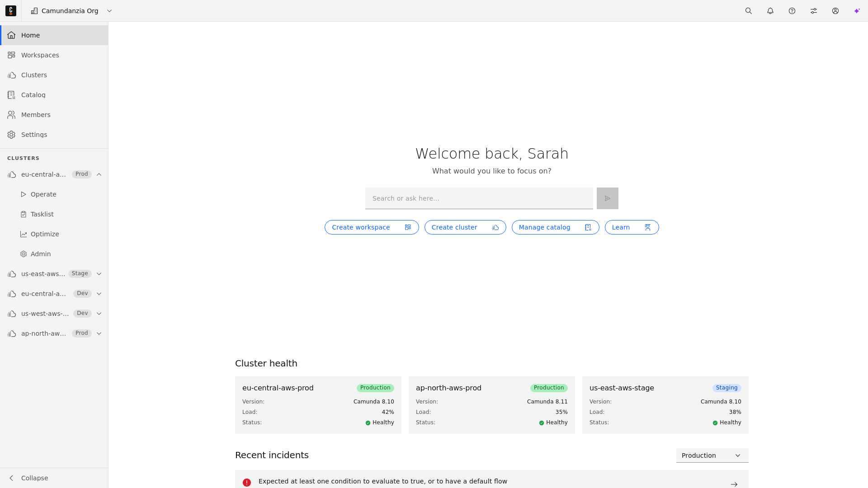Click the Stage badge in the sidebar
The width and height of the screenshot is (868, 488).
pyautogui.click(x=80, y=273)
